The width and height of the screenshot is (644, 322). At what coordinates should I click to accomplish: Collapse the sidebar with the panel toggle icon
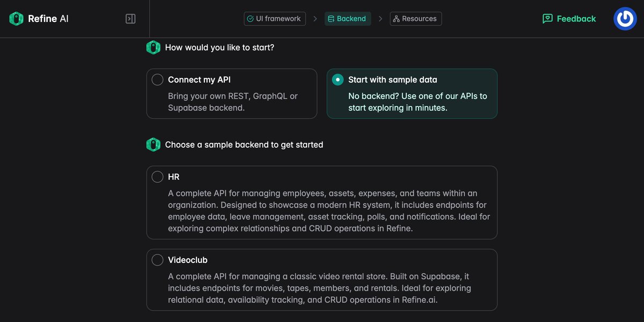[130, 19]
